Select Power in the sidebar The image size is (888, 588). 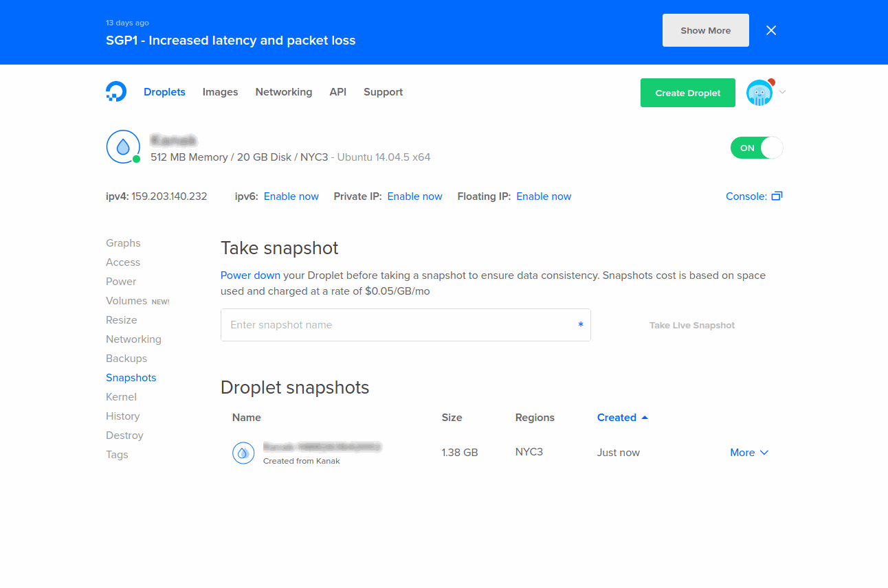coord(121,282)
